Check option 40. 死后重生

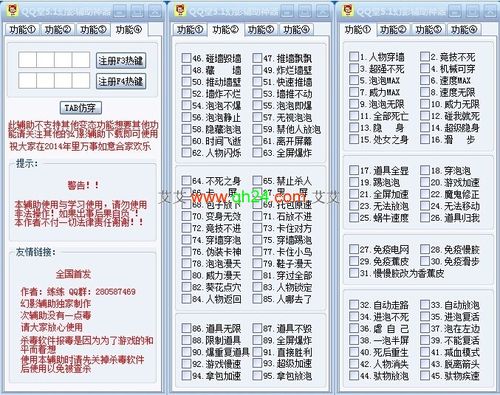coord(354,352)
